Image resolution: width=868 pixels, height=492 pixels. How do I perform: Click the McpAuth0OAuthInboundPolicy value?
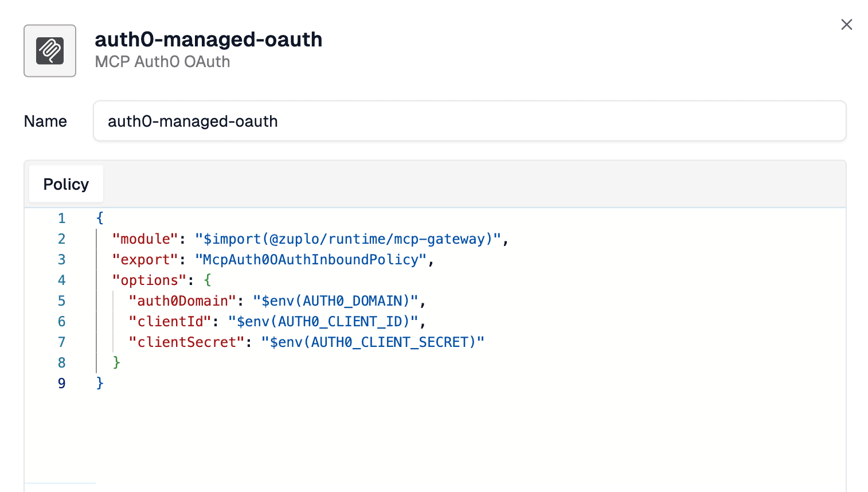tap(311, 260)
